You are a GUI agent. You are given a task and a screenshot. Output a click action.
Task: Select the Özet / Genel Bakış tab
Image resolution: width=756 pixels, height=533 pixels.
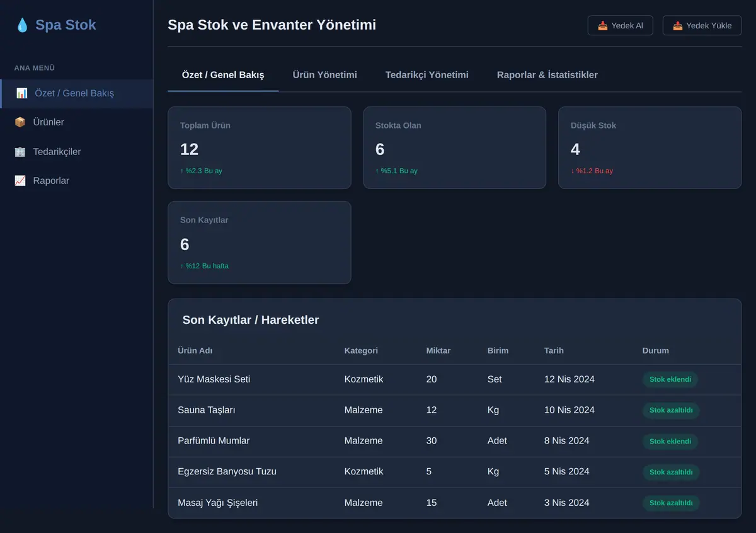[x=223, y=75]
